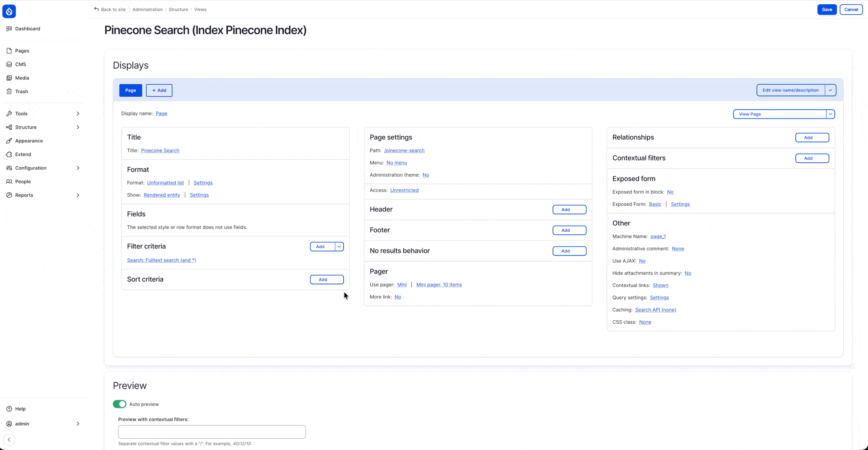The height and width of the screenshot is (450, 868).
Task: Open People in the sidebar
Action: pyautogui.click(x=23, y=182)
